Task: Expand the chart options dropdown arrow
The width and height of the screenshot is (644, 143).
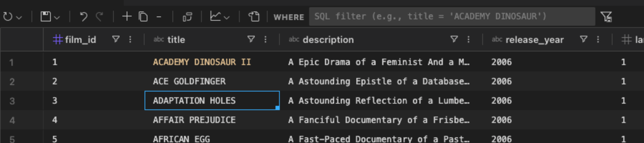Action: (227, 18)
